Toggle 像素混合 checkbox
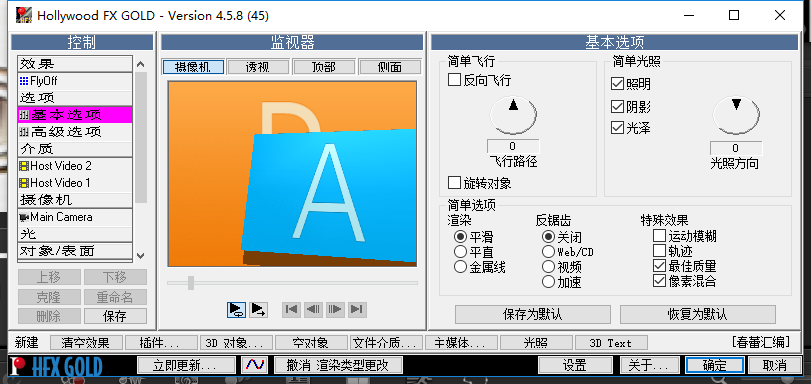The width and height of the screenshot is (811, 384). pyautogui.click(x=659, y=281)
